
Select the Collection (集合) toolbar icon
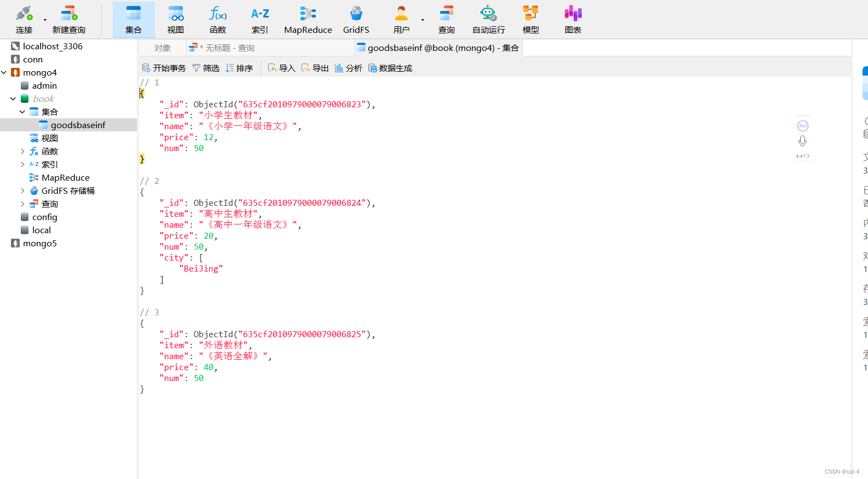(x=134, y=20)
